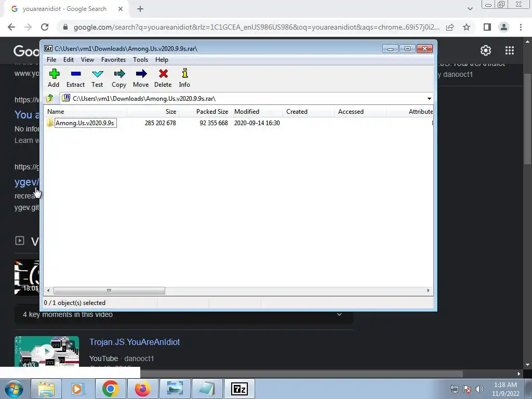Reload the Google search page
Screen dimensions: 532x399
45,27
